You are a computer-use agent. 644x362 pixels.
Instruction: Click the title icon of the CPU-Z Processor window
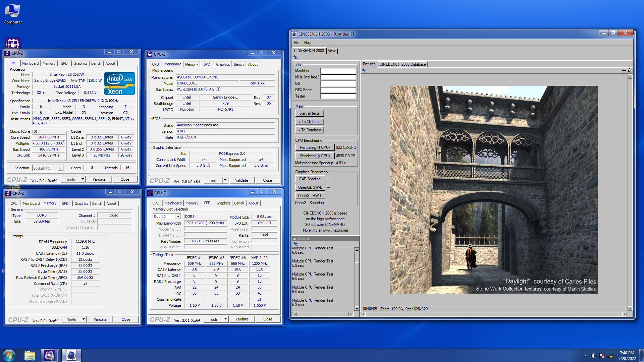tap(7, 53)
